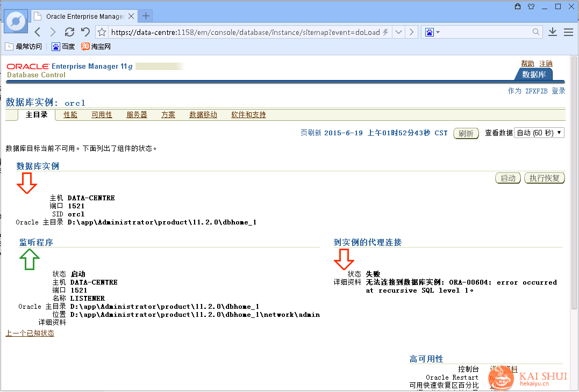Click the ORA-00604 error message
Image resolution: width=579 pixels, height=392 pixels.
click(x=461, y=287)
